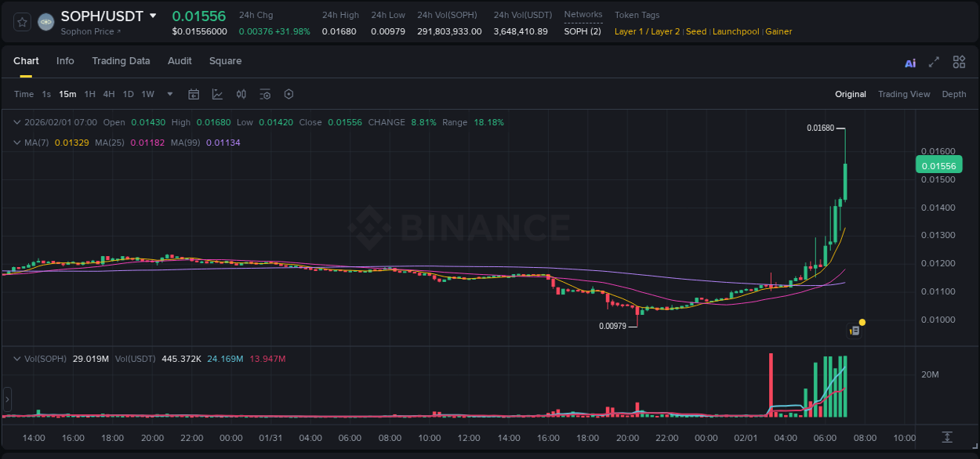
Task: Open the date range calendar icon
Action: 194,94
